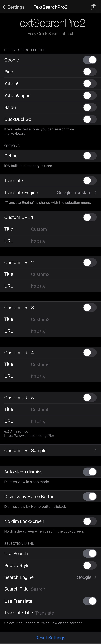Image resolution: width=101 pixels, height=644 pixels.
Task: Go back using the Settings chevron
Action: [13, 7]
